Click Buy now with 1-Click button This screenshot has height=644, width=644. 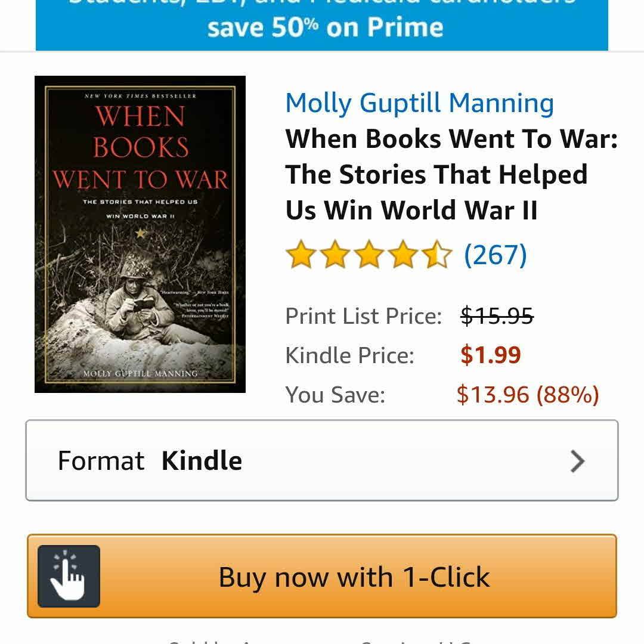322,576
